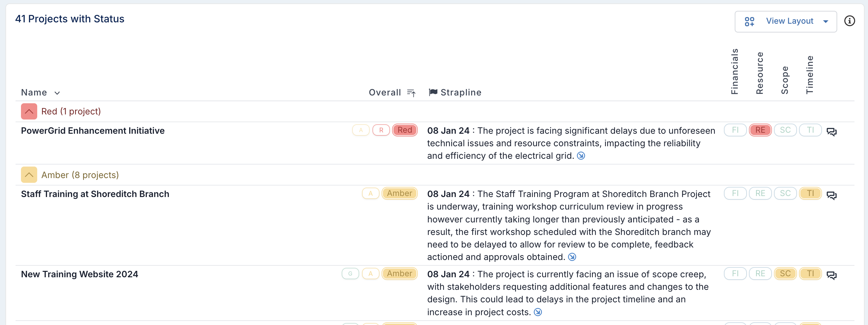Click the info icon beside View Layout
Viewport: 868px width, 325px height.
[849, 21]
